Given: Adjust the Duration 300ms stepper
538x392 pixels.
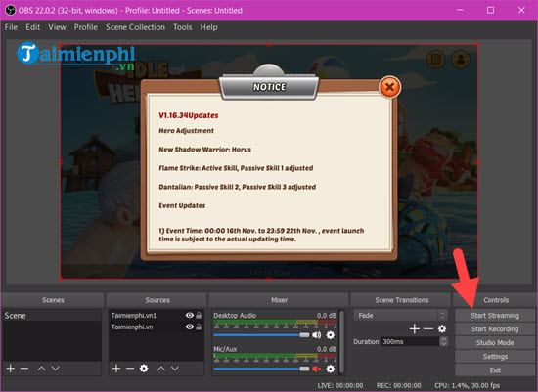Looking at the screenshot, I should (443, 341).
